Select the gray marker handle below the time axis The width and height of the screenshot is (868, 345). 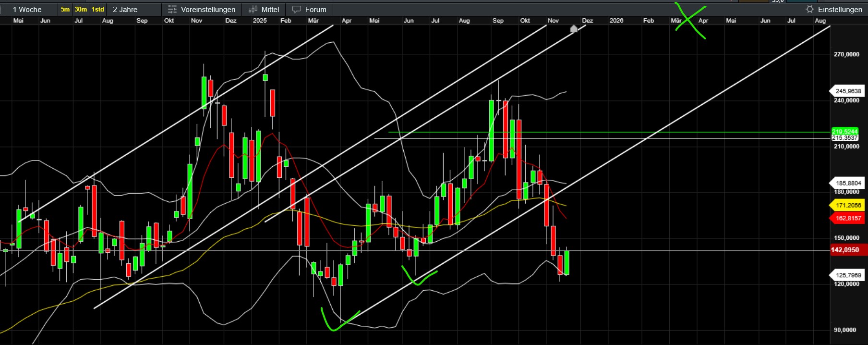pos(574,29)
